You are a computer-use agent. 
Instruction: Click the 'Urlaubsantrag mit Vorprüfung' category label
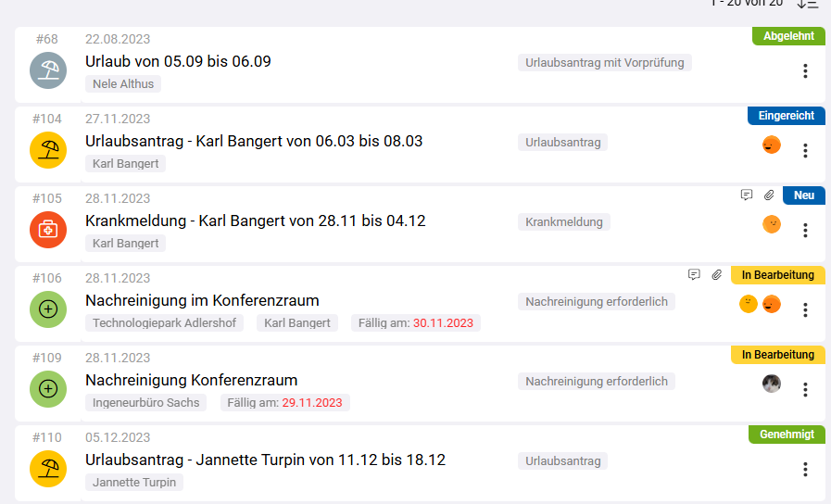pyautogui.click(x=604, y=63)
